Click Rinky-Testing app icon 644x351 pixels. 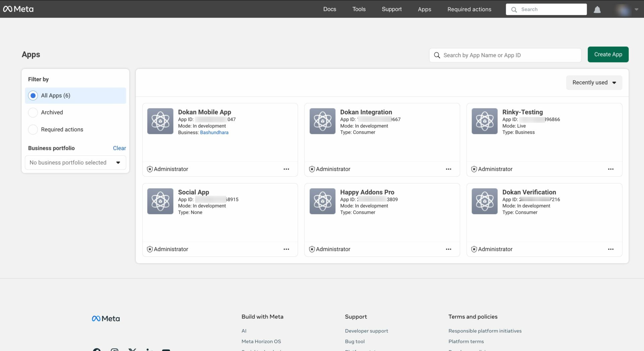pyautogui.click(x=485, y=121)
